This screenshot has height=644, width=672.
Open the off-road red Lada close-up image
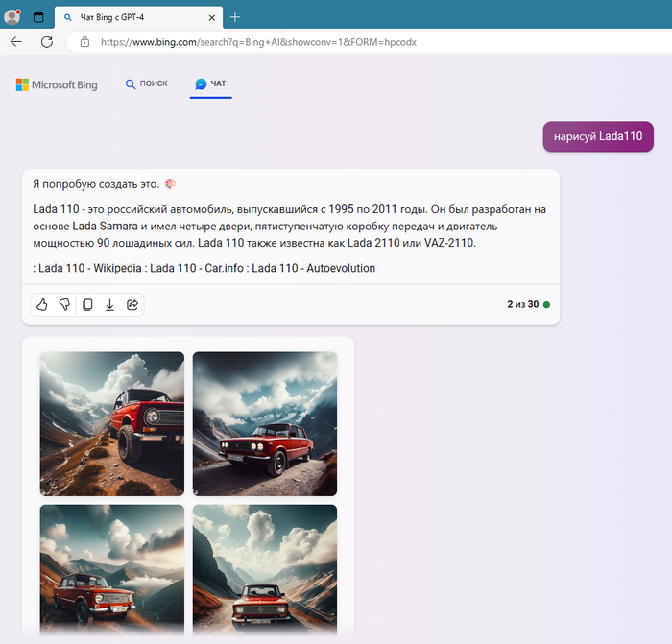point(112,424)
